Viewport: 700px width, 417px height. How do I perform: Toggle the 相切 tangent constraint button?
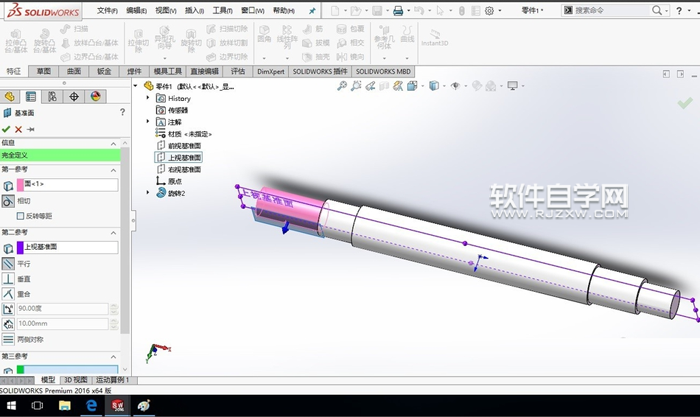(8, 201)
